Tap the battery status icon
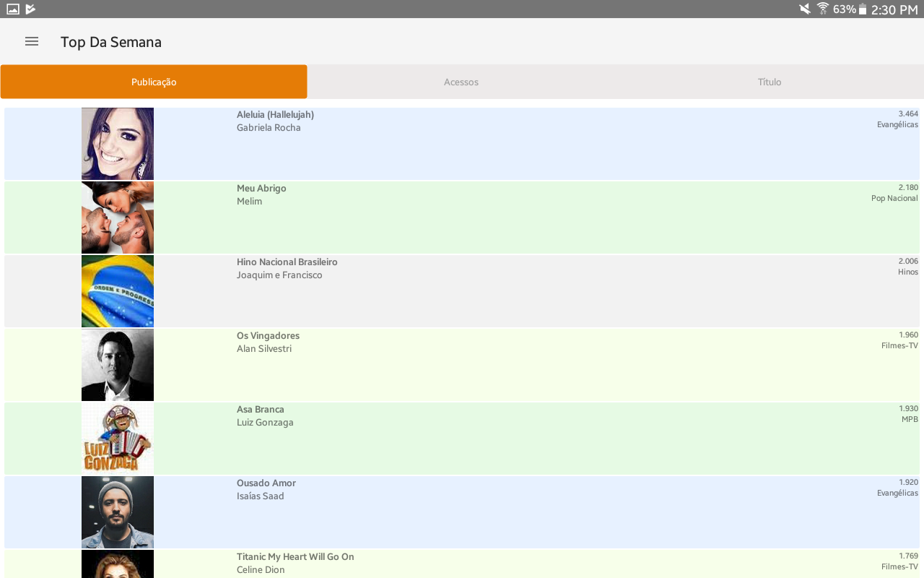Screen dimensions: 924x578 click(862, 9)
